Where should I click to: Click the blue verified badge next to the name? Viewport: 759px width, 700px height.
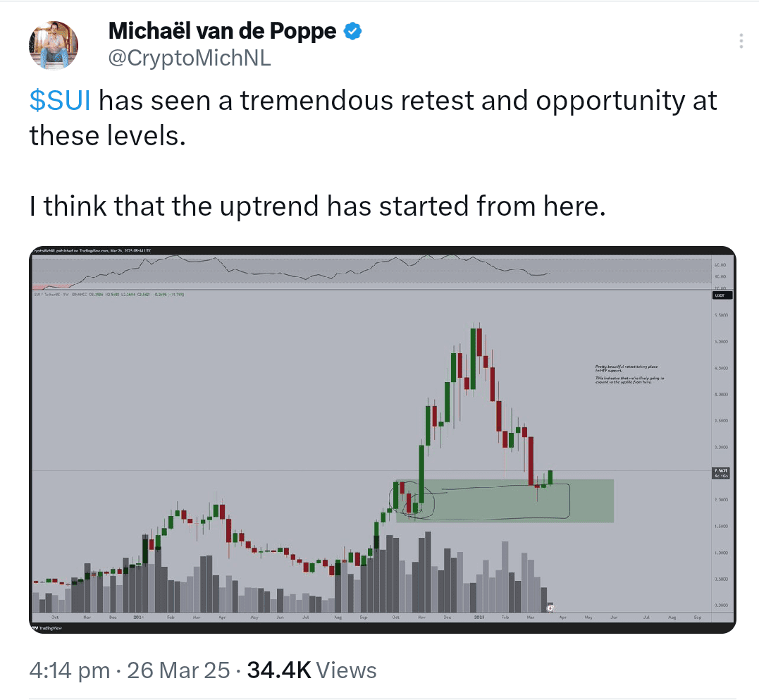click(x=352, y=30)
